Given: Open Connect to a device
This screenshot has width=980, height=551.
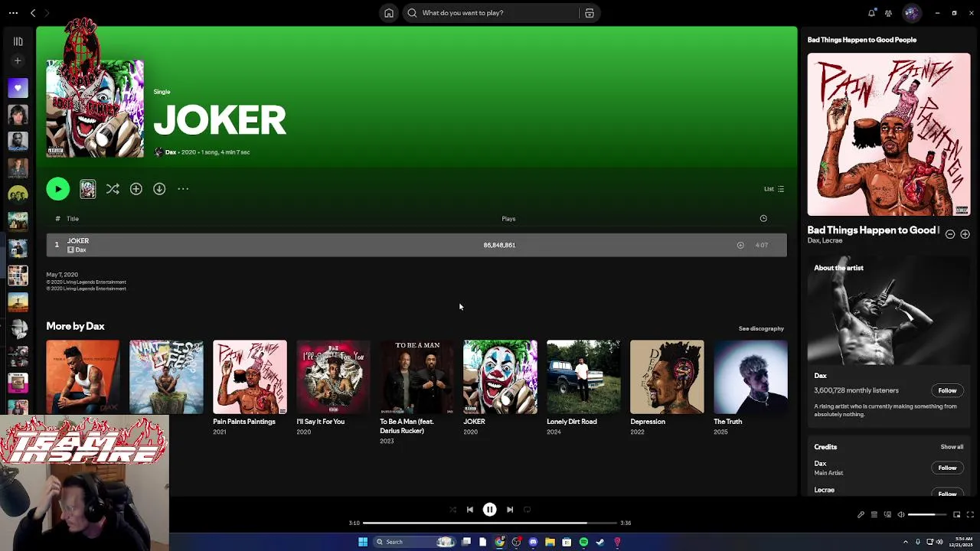Looking at the screenshot, I should 888,515.
